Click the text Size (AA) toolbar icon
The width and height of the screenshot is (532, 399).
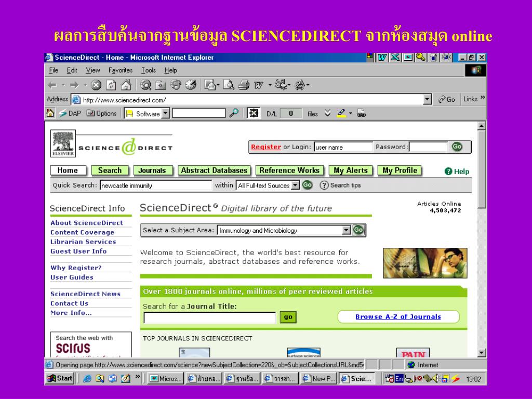pyautogui.click(x=300, y=85)
